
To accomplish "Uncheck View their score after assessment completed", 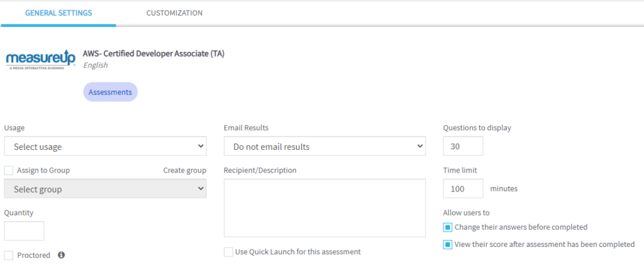I will (x=448, y=245).
